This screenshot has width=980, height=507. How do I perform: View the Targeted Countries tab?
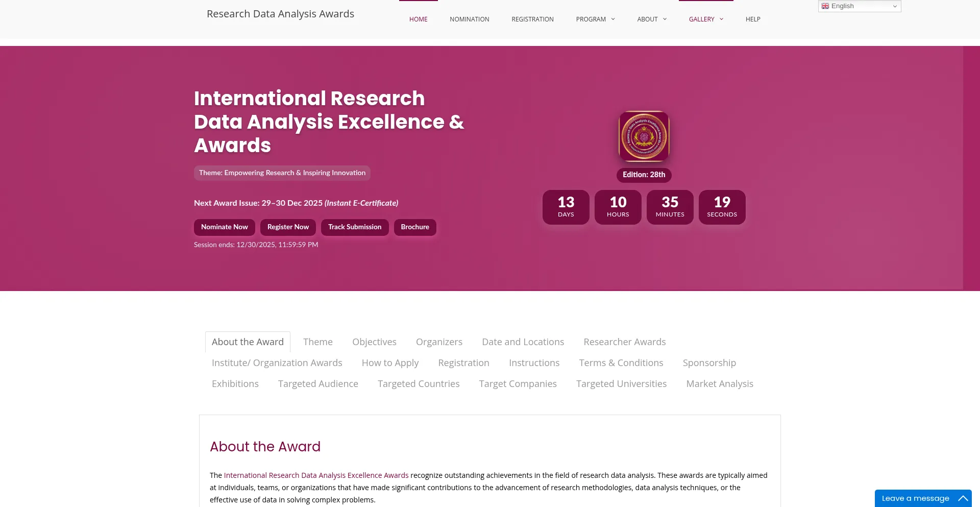coord(419,383)
